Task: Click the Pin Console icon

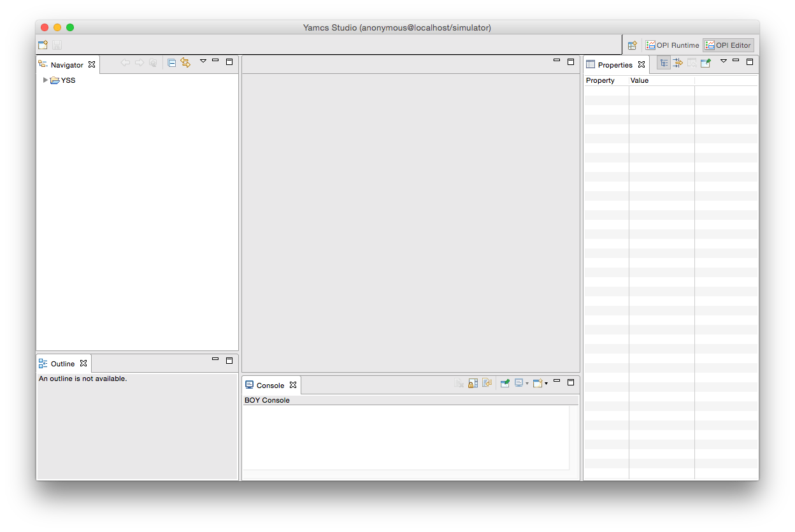Action: (505, 383)
